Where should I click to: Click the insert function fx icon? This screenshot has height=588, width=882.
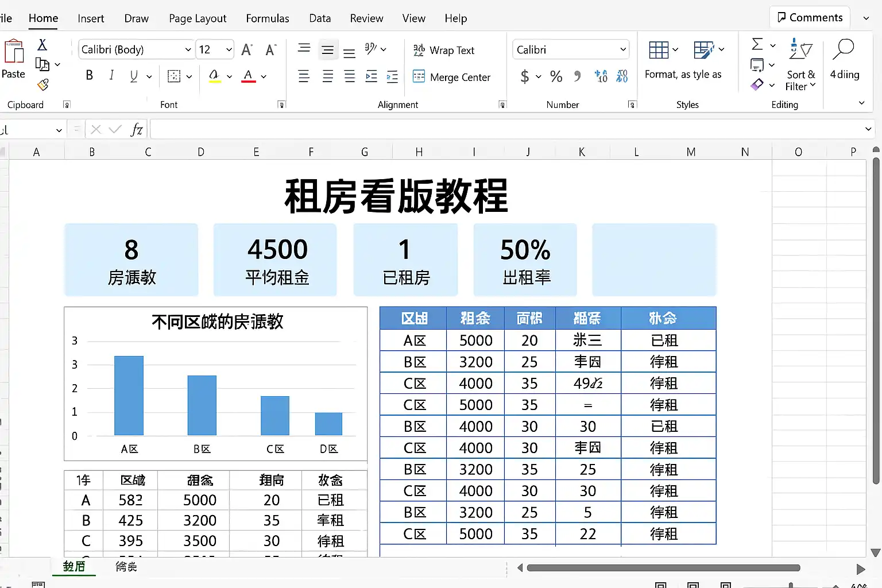pos(137,130)
